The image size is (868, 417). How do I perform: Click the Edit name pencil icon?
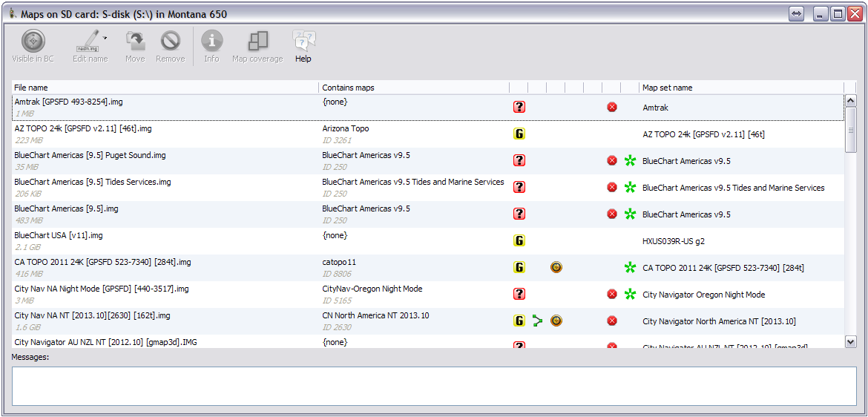pos(89,41)
